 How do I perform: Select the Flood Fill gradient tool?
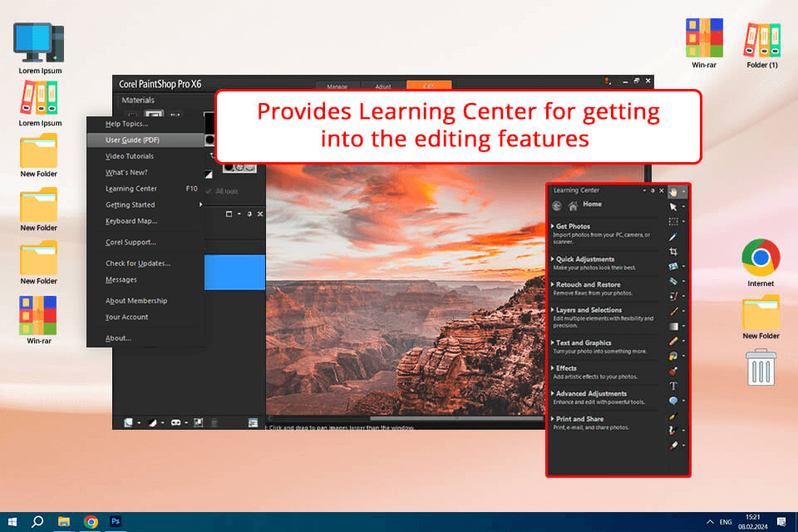point(672,327)
